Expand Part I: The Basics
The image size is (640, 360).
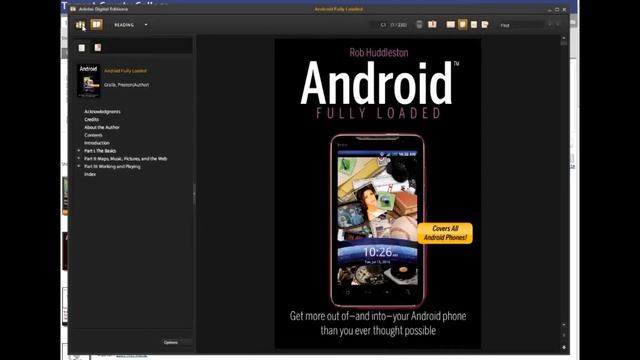79,151
